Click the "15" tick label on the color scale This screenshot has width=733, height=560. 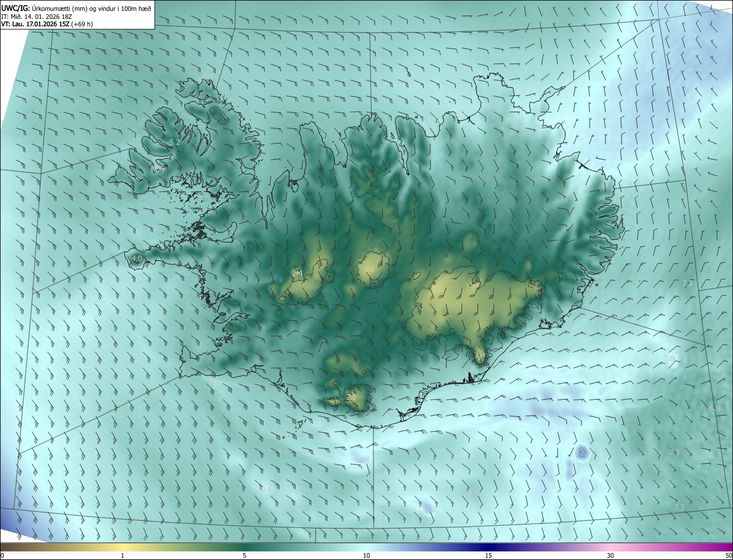(x=488, y=555)
